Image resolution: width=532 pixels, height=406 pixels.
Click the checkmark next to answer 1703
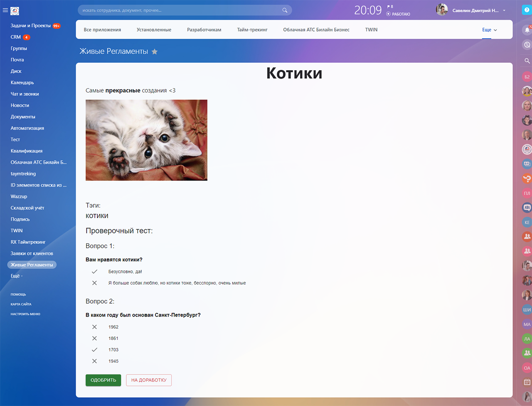pos(94,350)
